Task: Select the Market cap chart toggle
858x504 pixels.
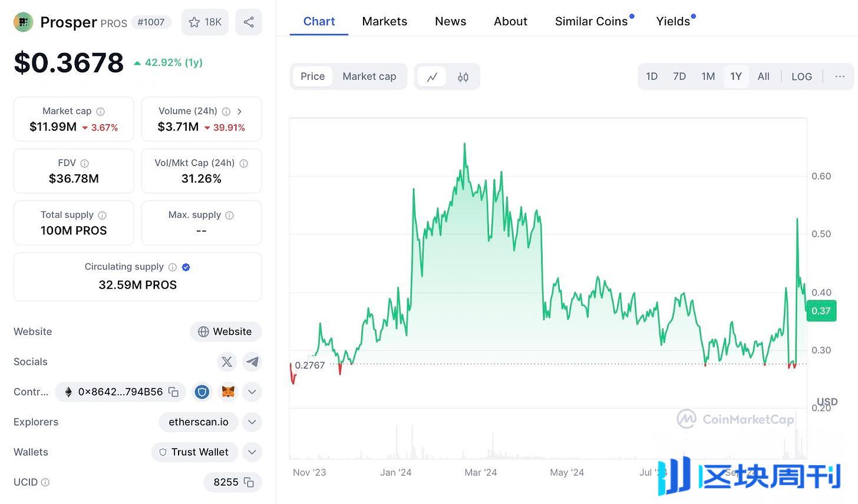Action: coord(369,77)
